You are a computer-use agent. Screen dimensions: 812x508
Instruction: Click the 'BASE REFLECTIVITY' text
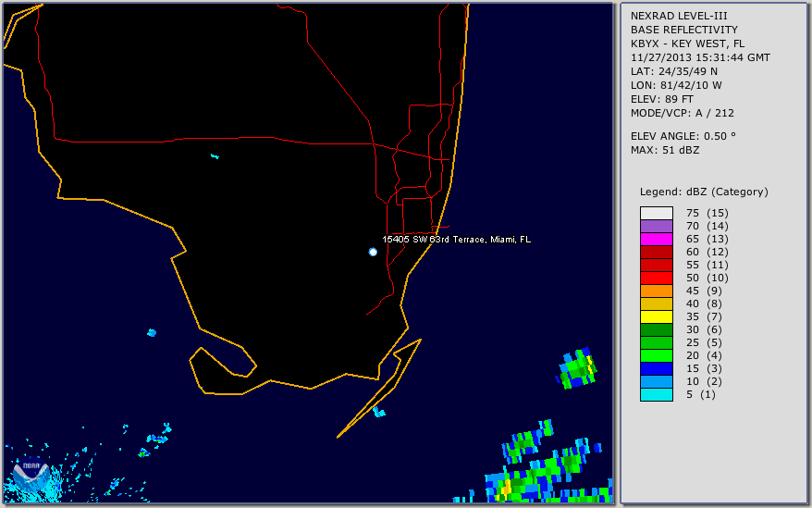pyautogui.click(x=684, y=30)
